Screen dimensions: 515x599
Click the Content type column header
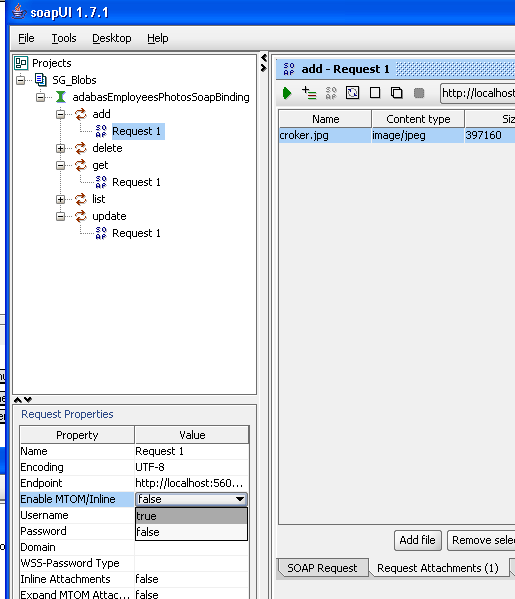pos(418,119)
